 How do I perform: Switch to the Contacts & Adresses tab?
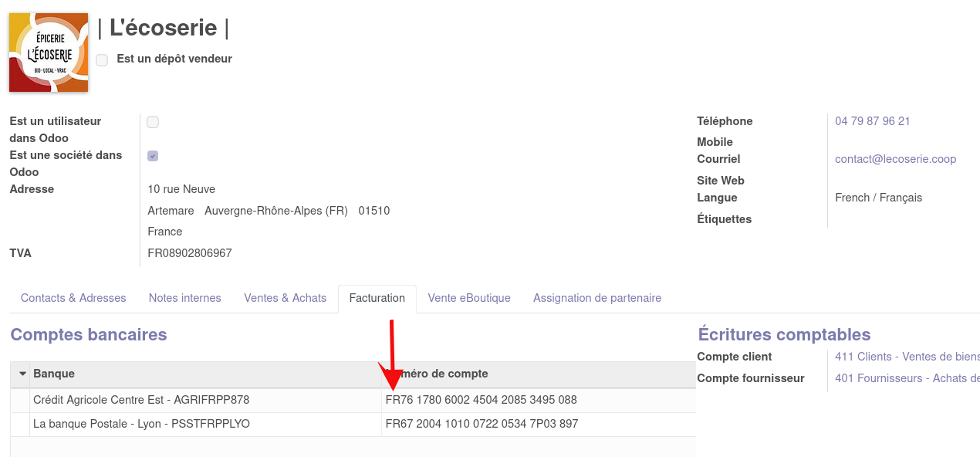tap(73, 298)
